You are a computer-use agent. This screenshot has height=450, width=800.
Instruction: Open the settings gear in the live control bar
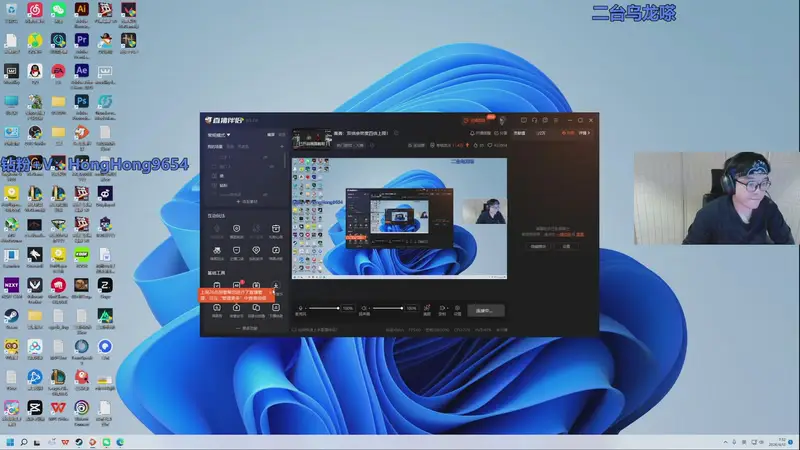(x=457, y=308)
